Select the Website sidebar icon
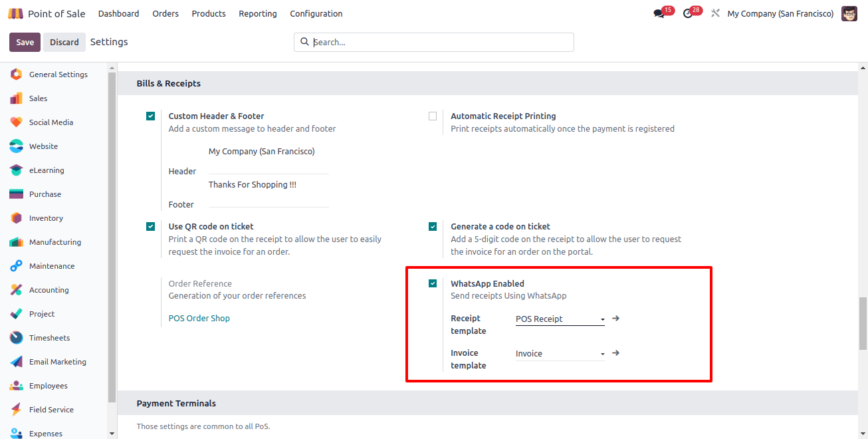This screenshot has width=868, height=439. 17,146
